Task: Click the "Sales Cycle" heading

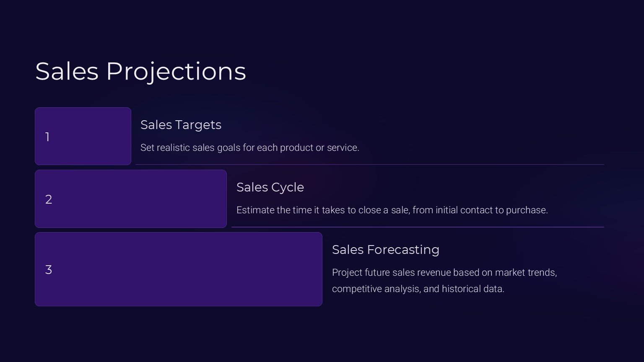Action: click(x=270, y=187)
